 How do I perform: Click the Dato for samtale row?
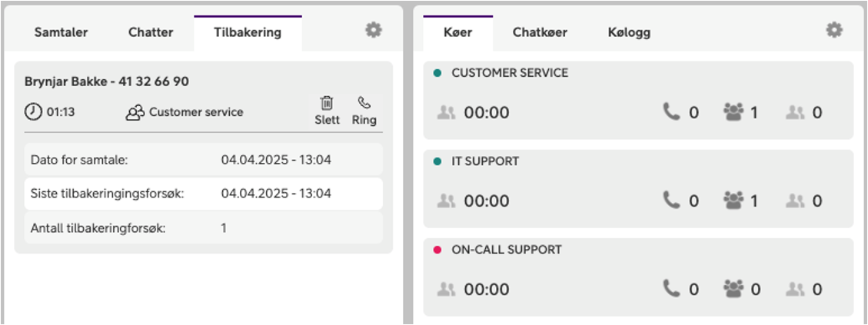click(x=203, y=160)
